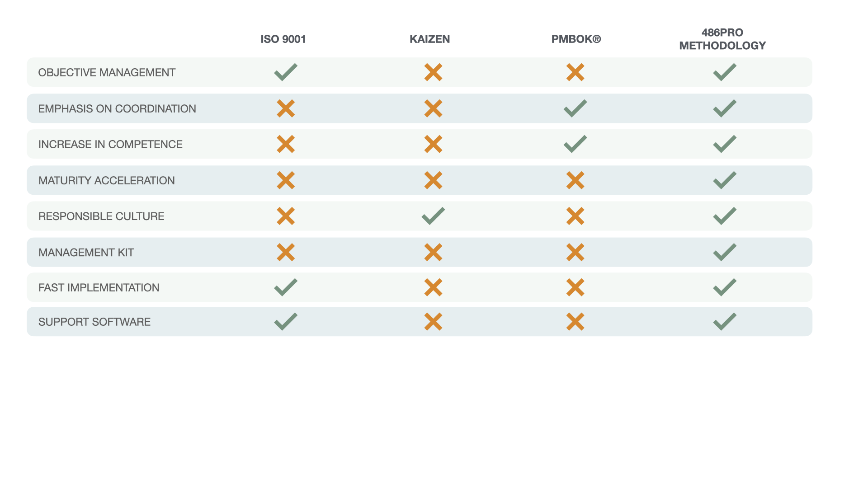Click PMBOK X mark for Fast Implementation
868x488 pixels.
[575, 287]
